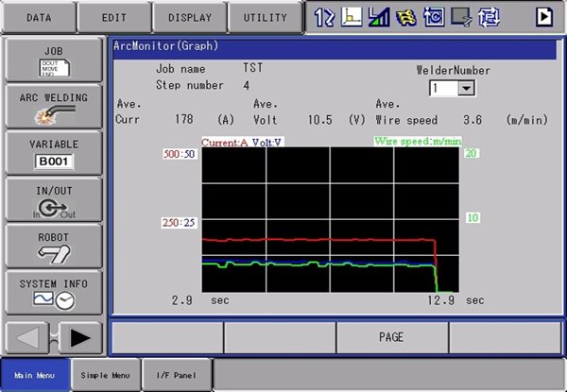
Task: Go to next menu page with right arrow
Action: click(x=79, y=336)
